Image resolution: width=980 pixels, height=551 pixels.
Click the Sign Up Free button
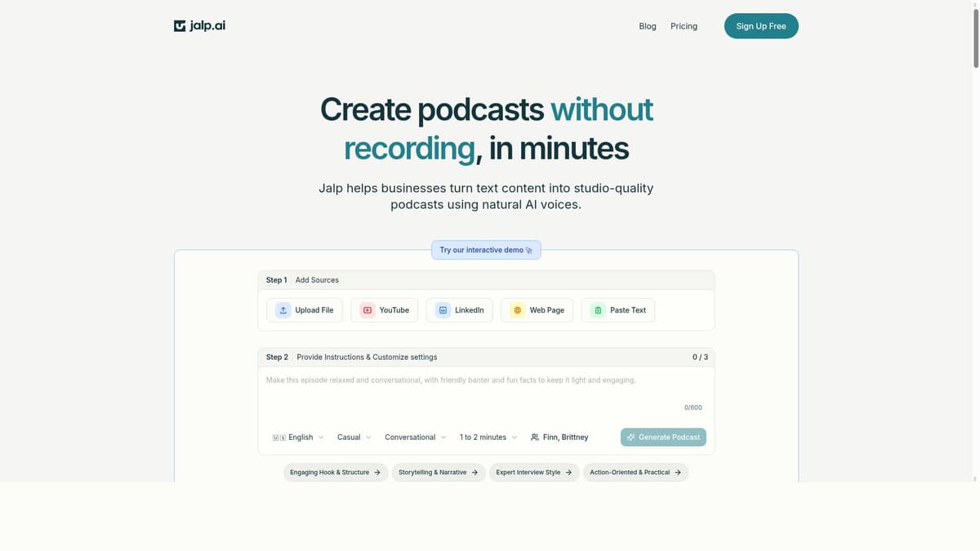coord(760,25)
